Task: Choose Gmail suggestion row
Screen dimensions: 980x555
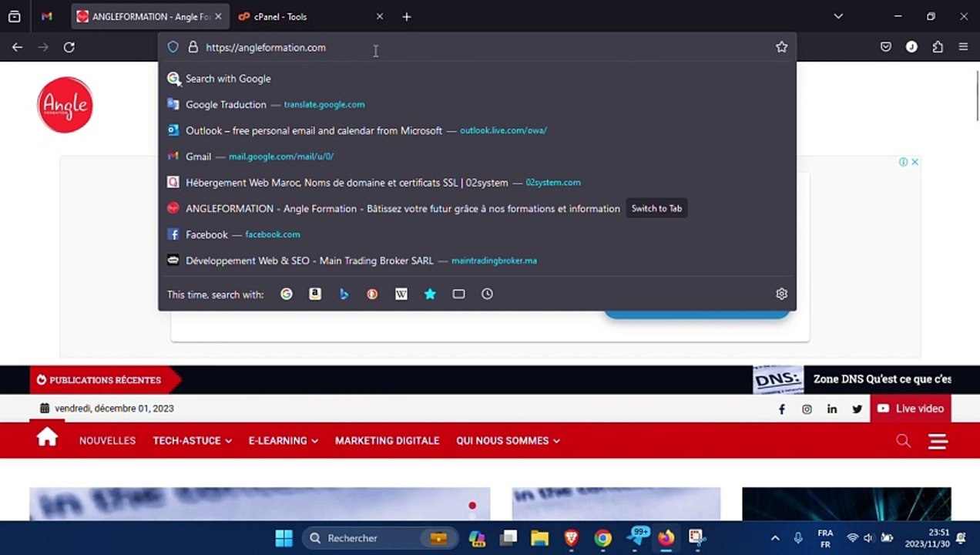Action: point(477,156)
